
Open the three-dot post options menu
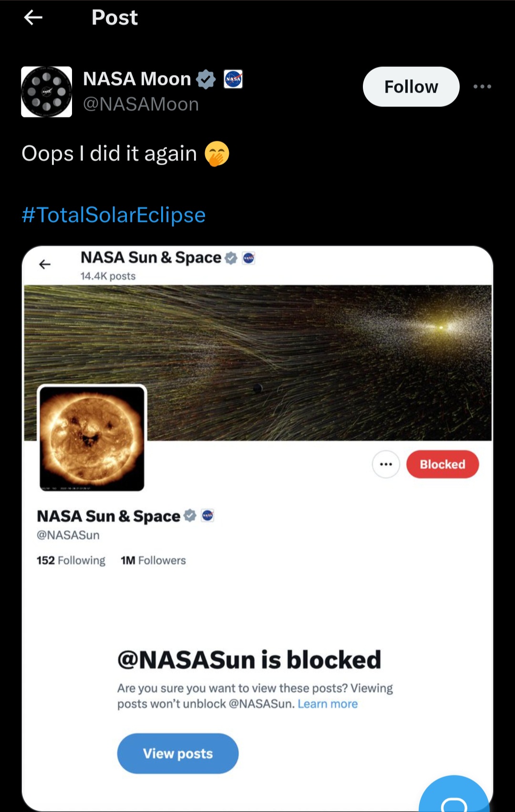point(482,87)
